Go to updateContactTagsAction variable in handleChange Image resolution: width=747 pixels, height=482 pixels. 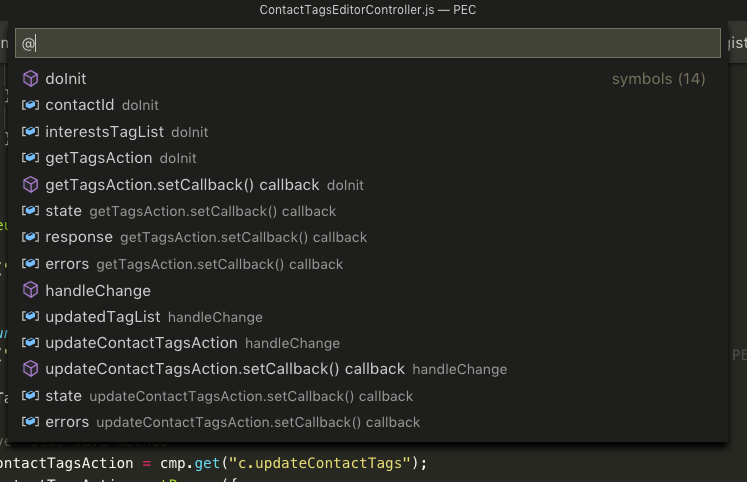tap(368, 343)
